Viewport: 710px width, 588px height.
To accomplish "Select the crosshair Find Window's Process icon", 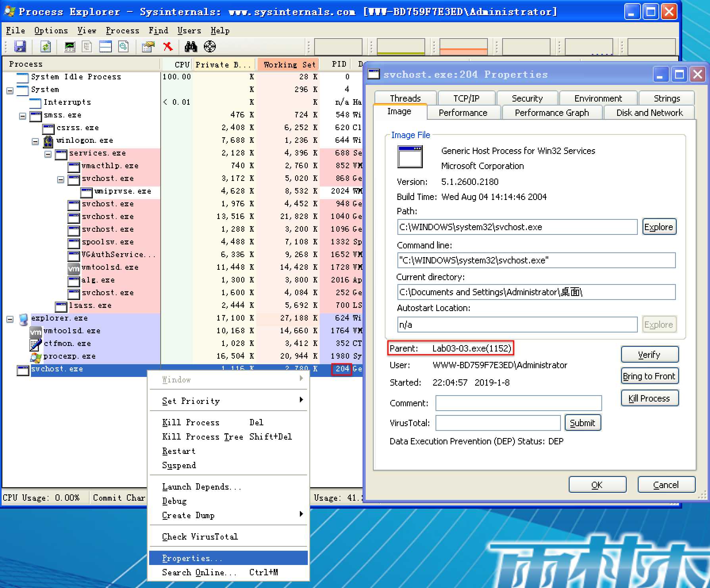I will pos(210,46).
